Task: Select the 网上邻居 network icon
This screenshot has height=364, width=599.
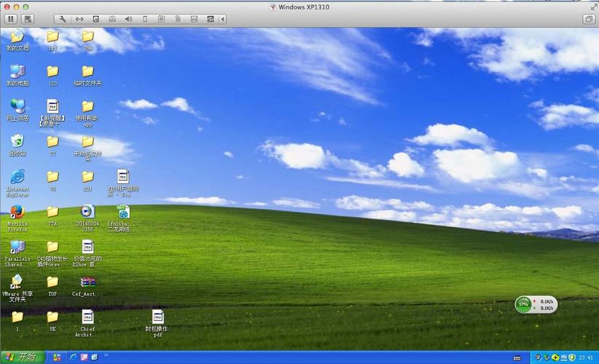Action: 17,110
